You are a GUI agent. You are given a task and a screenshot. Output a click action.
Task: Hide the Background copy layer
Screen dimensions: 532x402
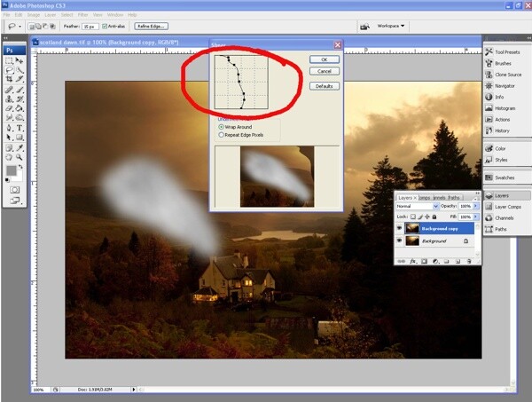click(399, 228)
